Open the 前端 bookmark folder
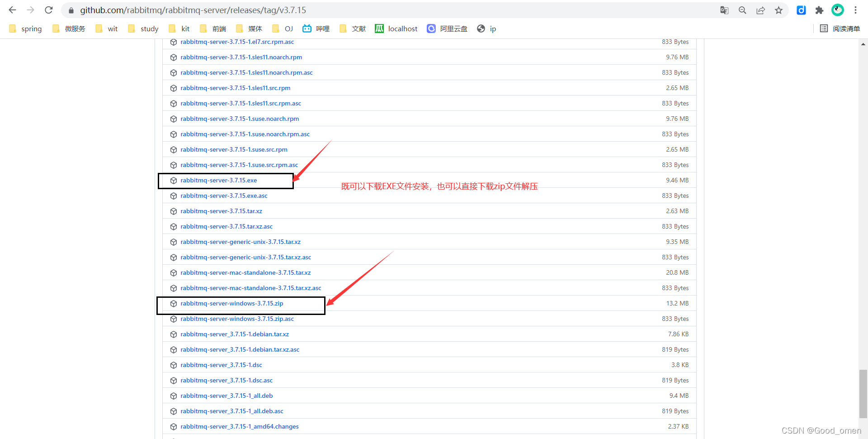The height and width of the screenshot is (439, 868). (x=213, y=29)
